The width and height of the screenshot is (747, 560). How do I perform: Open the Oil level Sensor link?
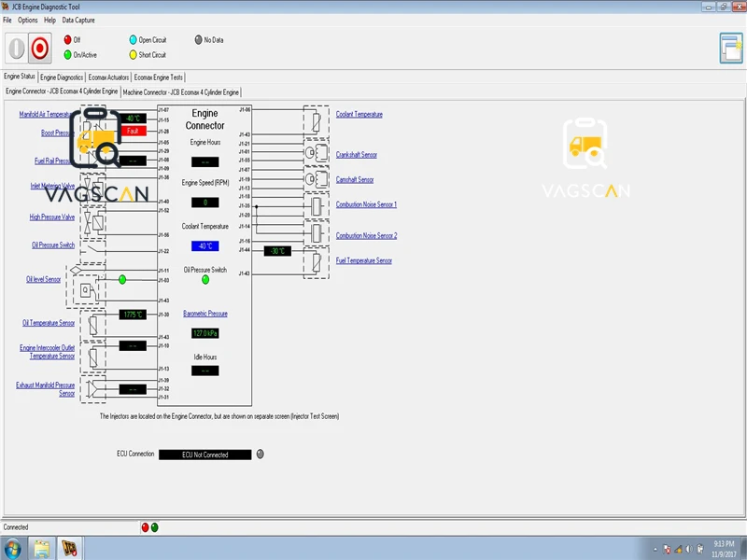(x=43, y=279)
